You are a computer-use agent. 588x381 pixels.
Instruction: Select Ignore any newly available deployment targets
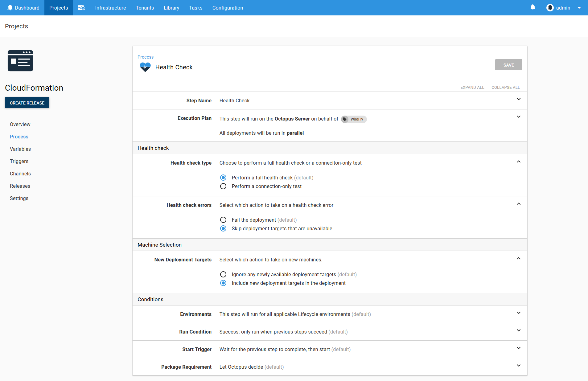point(223,274)
